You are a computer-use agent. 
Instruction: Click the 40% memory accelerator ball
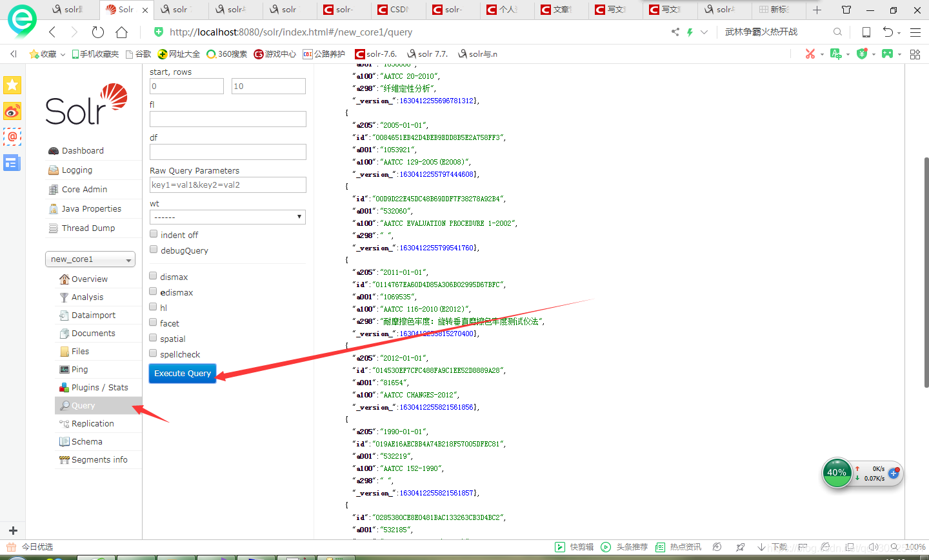click(837, 473)
